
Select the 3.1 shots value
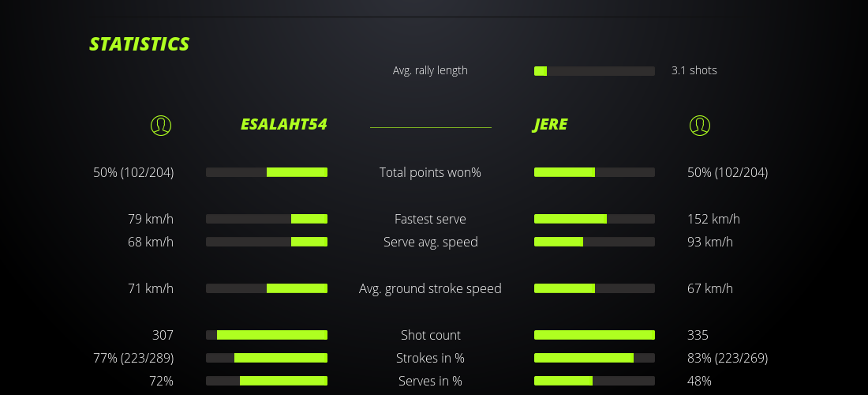point(694,70)
